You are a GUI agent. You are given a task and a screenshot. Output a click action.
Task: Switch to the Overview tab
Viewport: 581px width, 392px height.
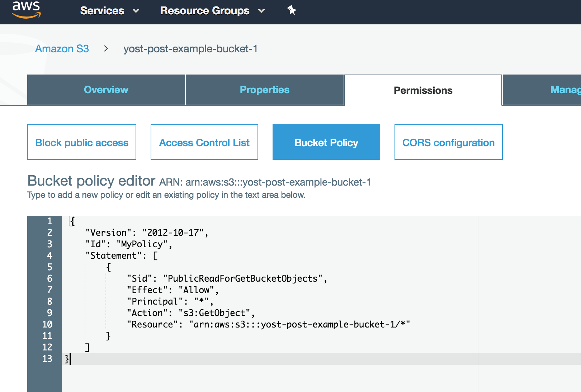[106, 90]
